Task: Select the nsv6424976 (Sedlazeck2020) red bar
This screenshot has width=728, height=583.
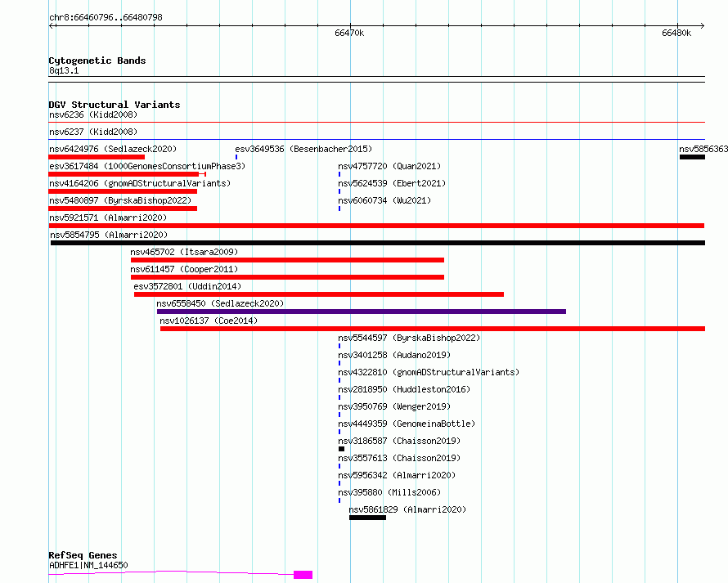Action: [97, 157]
